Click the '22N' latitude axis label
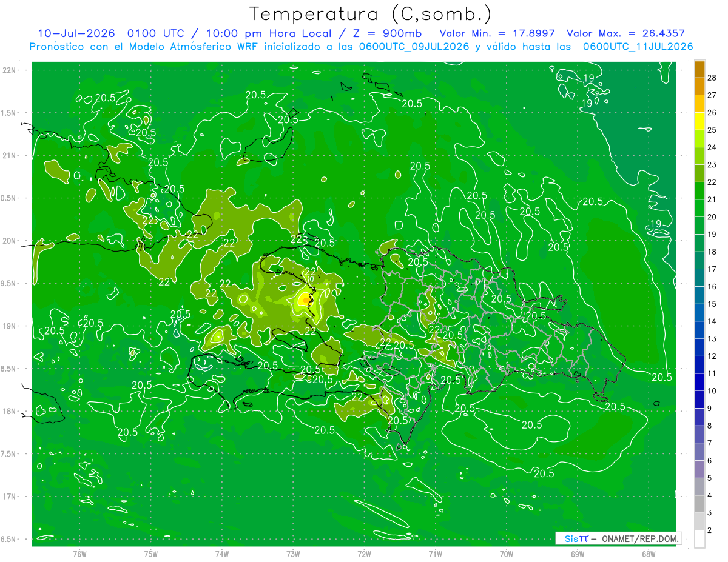Screen dimensions: 728x562 pyautogui.click(x=9, y=70)
